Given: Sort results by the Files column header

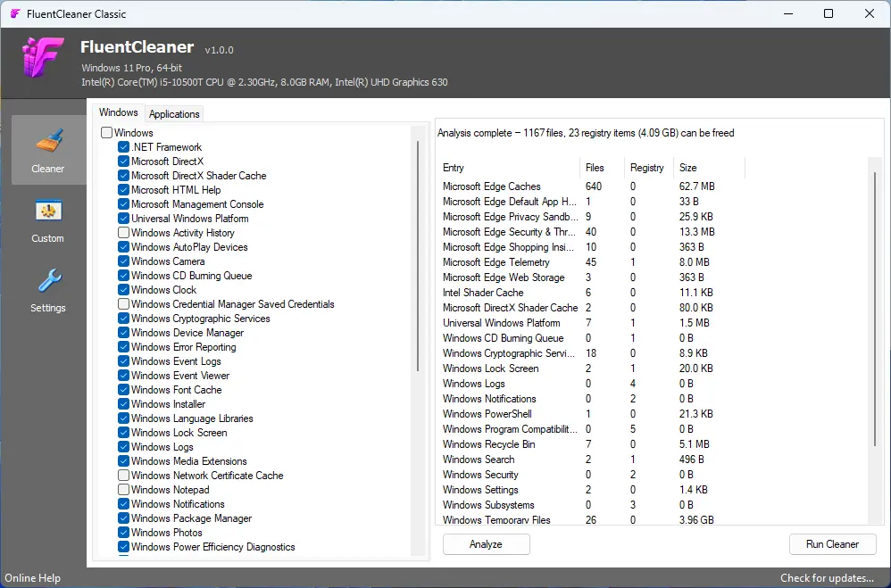Looking at the screenshot, I should pos(601,168).
